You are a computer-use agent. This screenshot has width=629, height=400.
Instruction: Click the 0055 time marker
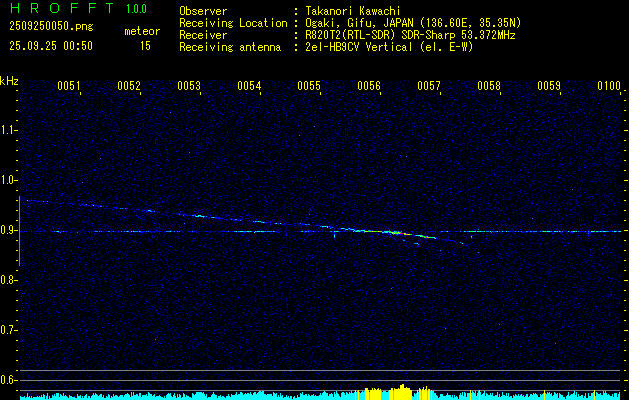tap(309, 87)
